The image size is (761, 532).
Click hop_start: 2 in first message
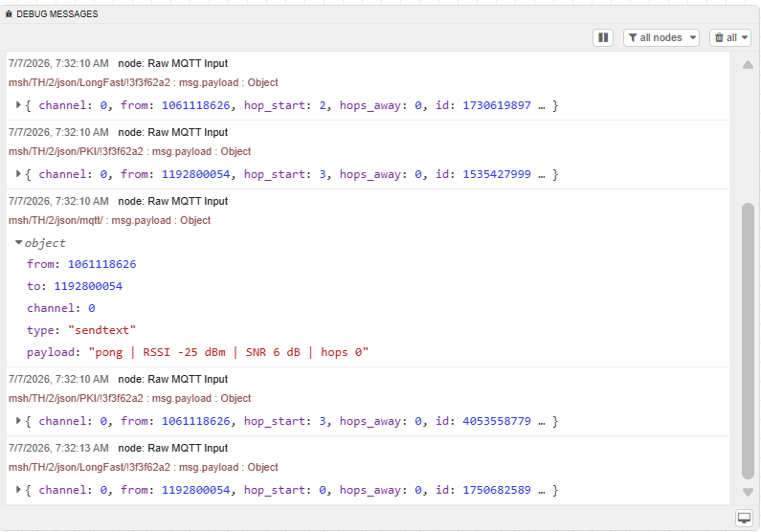click(285, 105)
